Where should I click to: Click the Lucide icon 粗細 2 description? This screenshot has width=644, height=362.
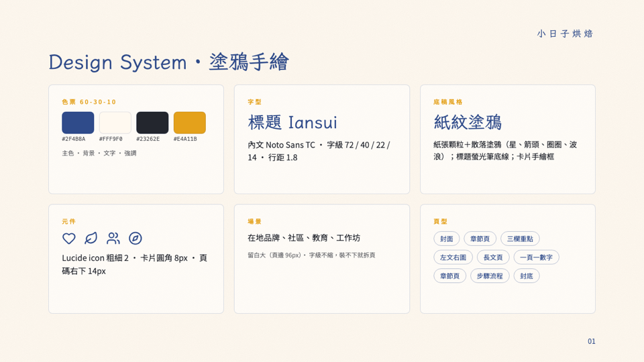(x=135, y=264)
